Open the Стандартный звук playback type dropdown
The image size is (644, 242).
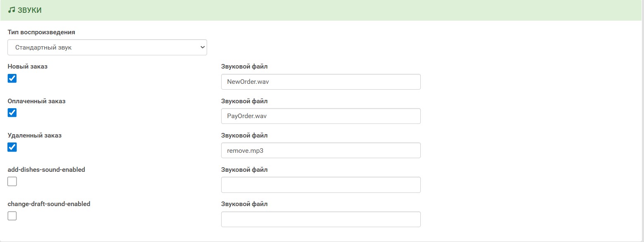pos(107,47)
